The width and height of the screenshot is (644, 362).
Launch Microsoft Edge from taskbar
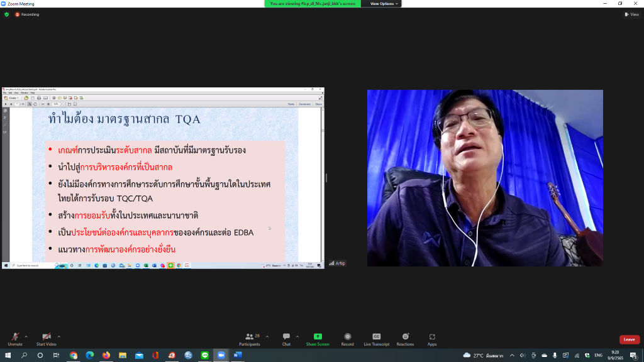90,356
